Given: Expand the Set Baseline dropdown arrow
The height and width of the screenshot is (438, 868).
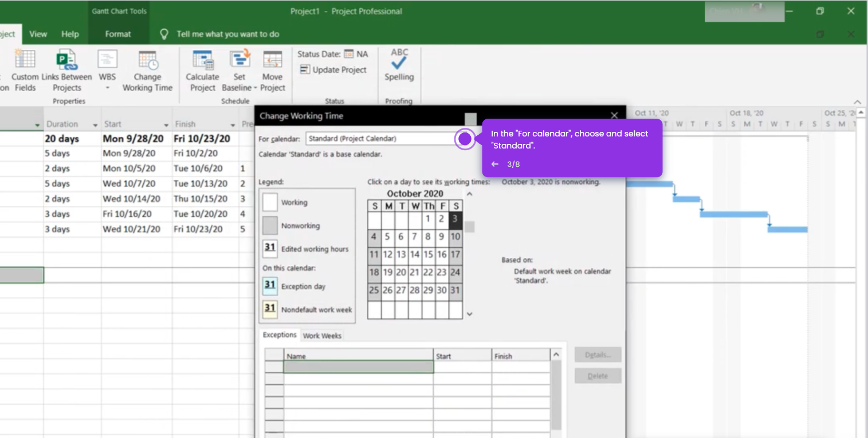Looking at the screenshot, I should point(255,88).
